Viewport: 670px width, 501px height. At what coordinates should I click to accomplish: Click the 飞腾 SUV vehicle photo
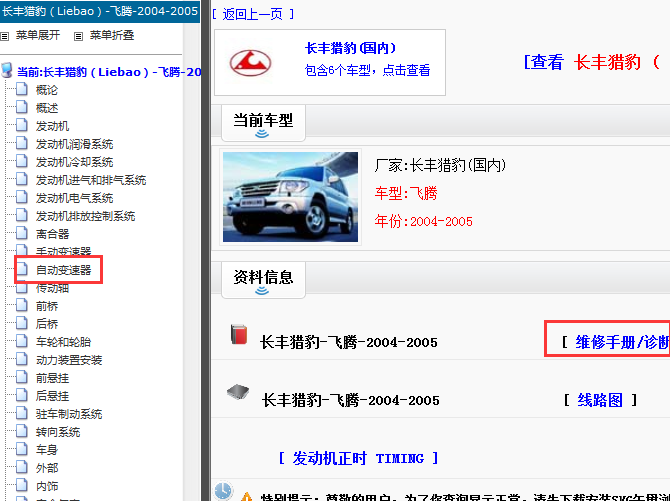coord(291,197)
